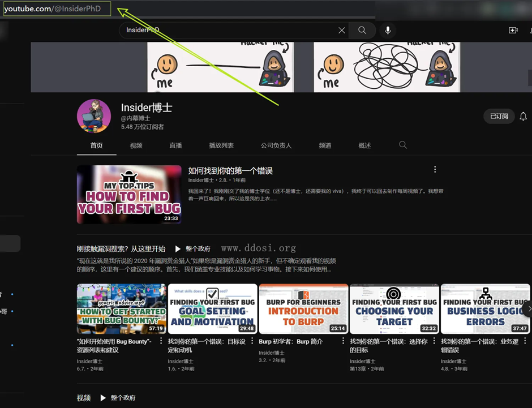Image resolution: width=532 pixels, height=408 pixels.
Task: Play all videos in the bottom 视频 section
Action: pos(118,398)
